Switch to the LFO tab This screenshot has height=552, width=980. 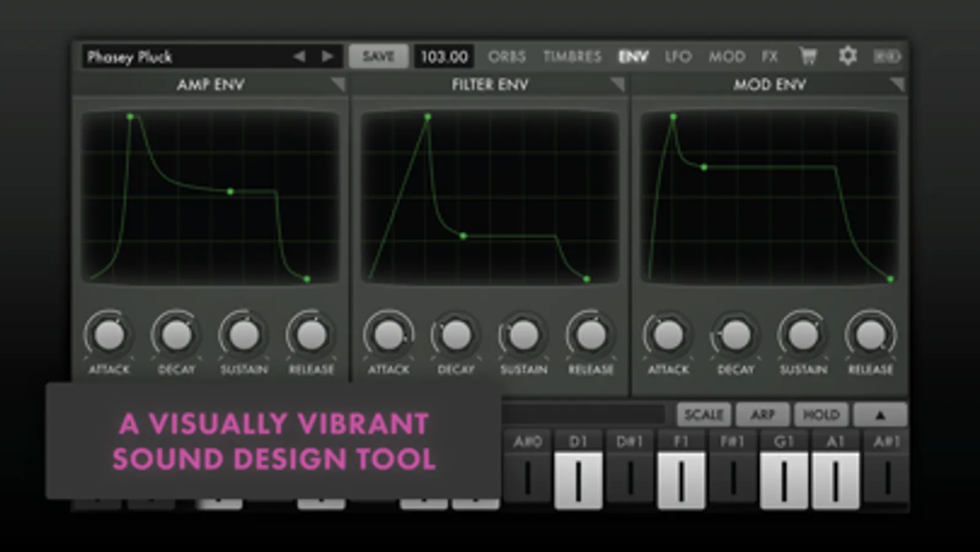click(x=678, y=56)
